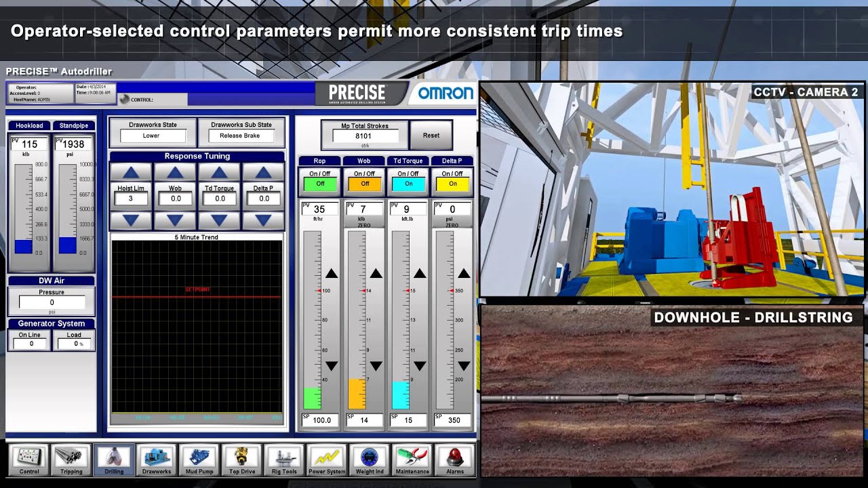Click the Hookload PV value 115

pos(29,144)
